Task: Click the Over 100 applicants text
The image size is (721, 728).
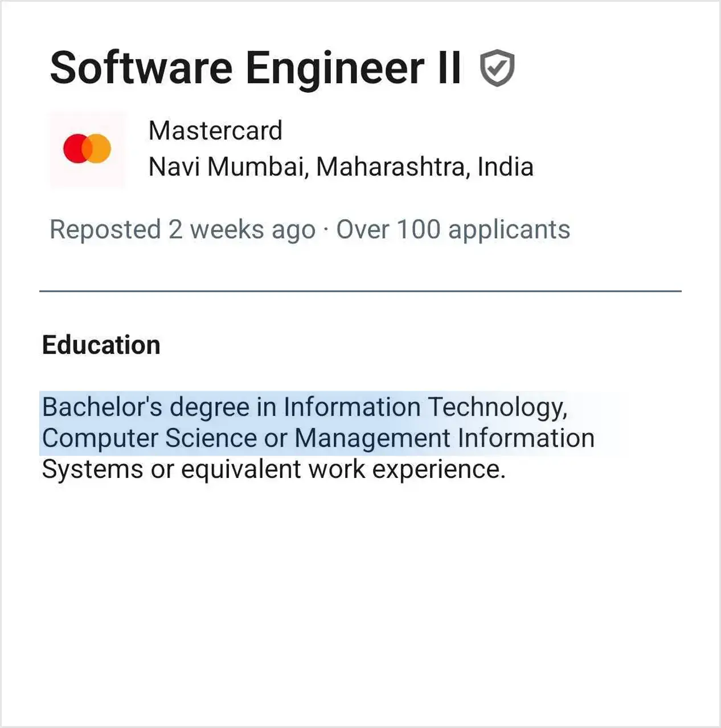Action: tap(453, 230)
